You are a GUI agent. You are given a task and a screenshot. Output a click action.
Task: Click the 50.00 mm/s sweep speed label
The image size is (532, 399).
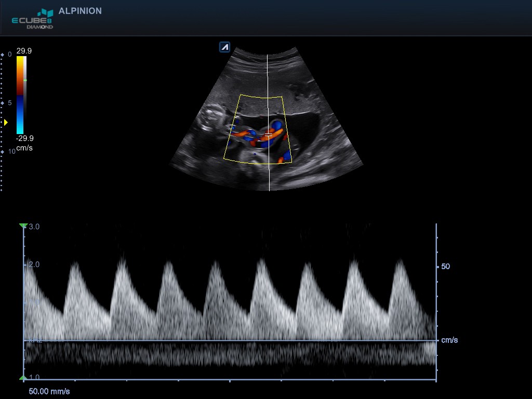pyautogui.click(x=49, y=391)
